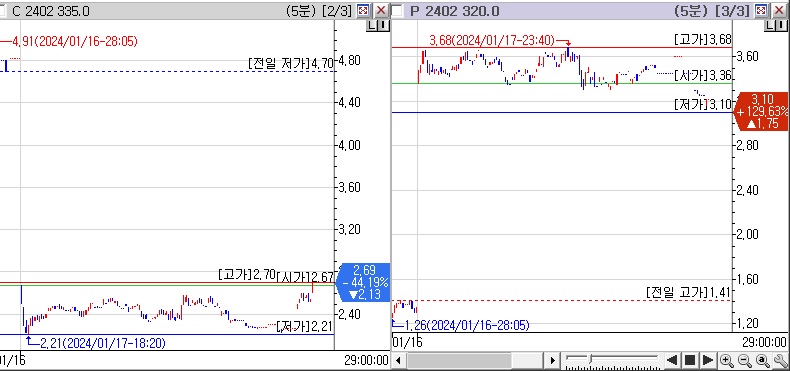
Task: Click the horizontal scrollbar right arrow
Action: pos(552,360)
